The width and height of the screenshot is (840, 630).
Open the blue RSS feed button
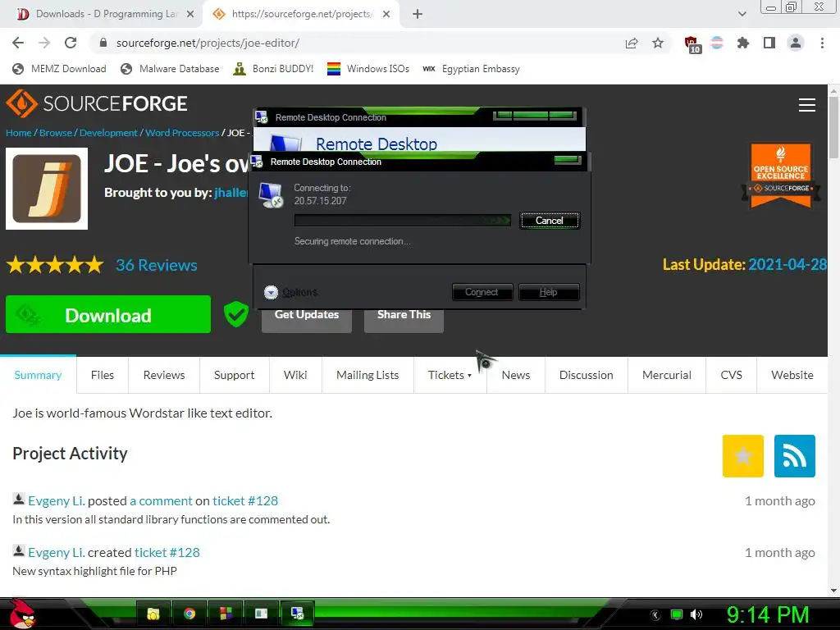794,456
